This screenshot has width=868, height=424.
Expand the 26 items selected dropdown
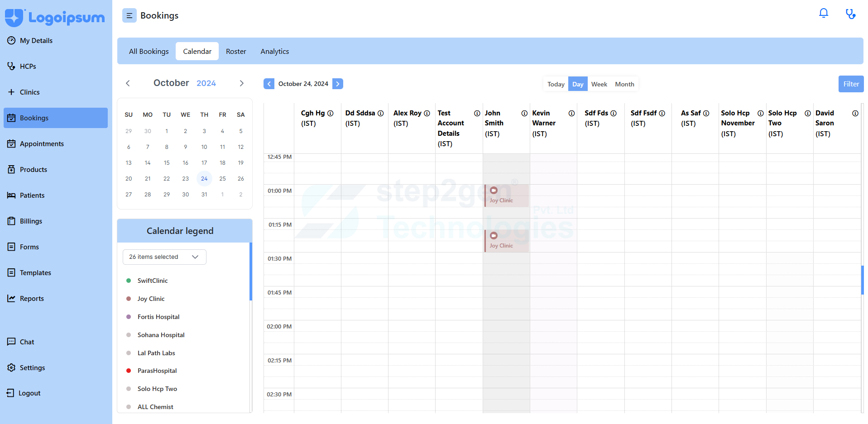(164, 257)
